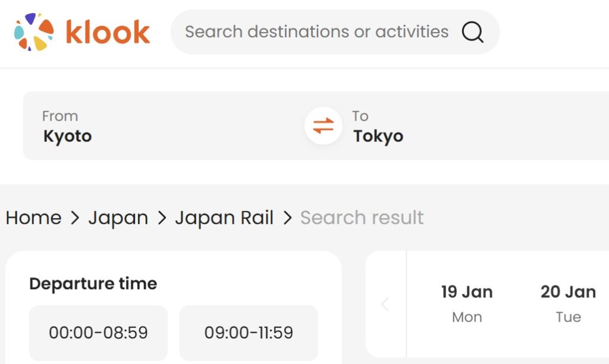Select the orange and blue Klook emblem
The width and height of the screenshot is (609, 364).
(33, 32)
